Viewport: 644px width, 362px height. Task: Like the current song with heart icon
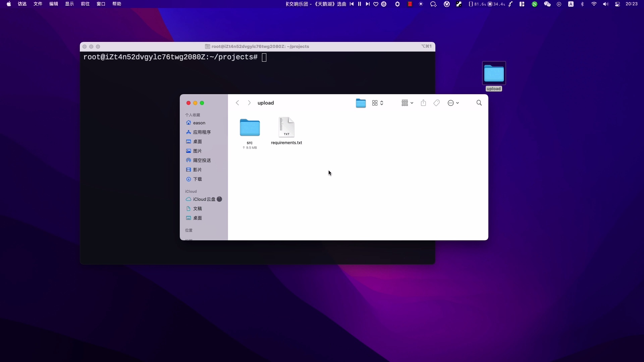point(376,4)
